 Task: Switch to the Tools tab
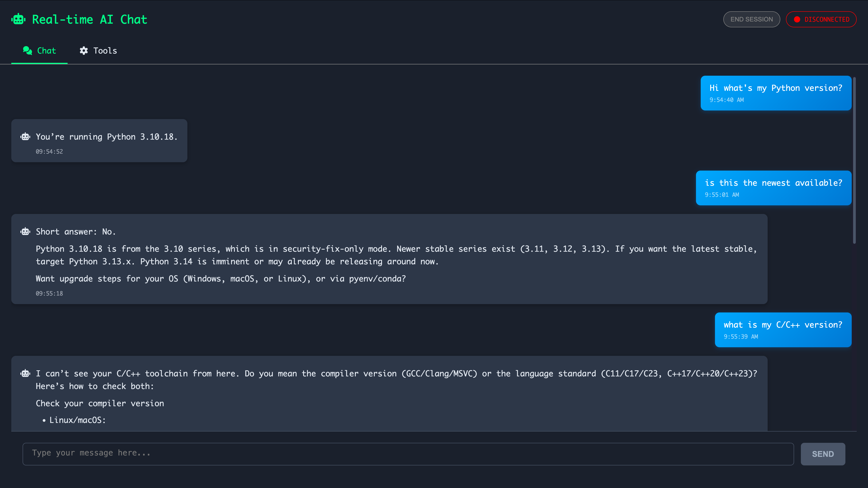[x=98, y=51]
